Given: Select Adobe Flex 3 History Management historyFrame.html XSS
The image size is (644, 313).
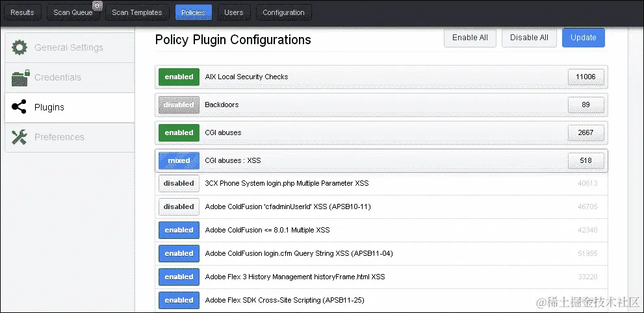Looking at the screenshot, I should [x=295, y=277].
